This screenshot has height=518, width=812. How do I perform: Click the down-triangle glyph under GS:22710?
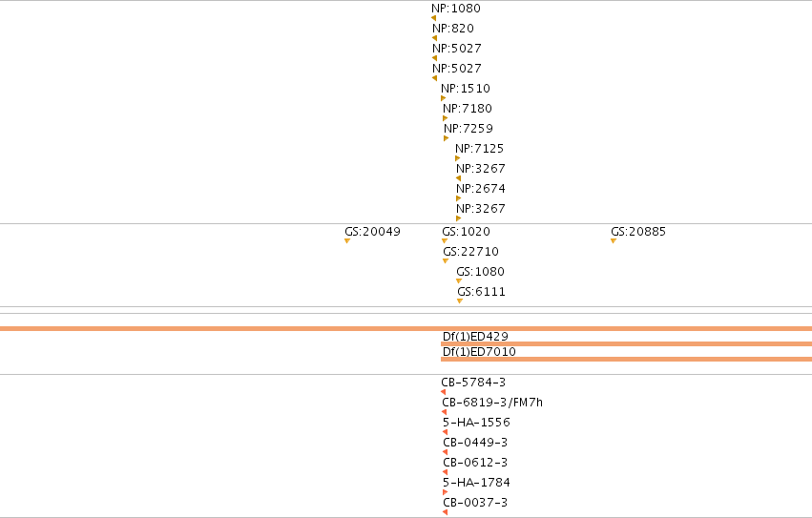point(446,261)
